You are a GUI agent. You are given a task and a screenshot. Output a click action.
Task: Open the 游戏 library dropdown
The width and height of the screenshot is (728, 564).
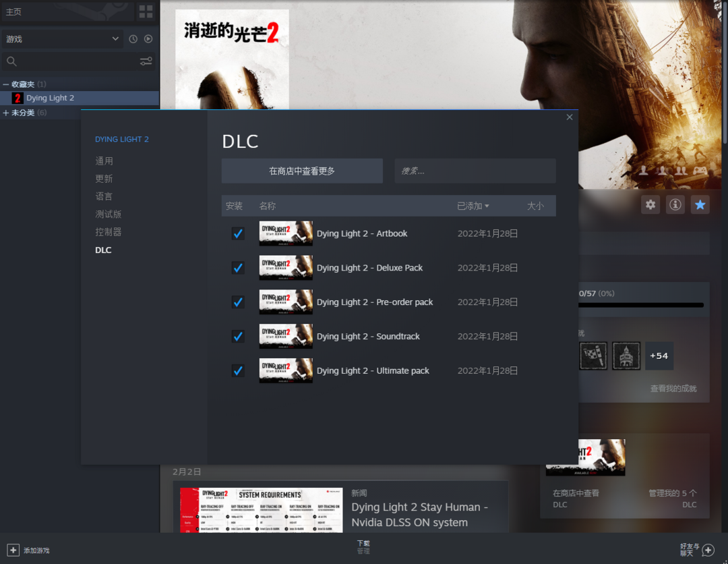pos(61,39)
